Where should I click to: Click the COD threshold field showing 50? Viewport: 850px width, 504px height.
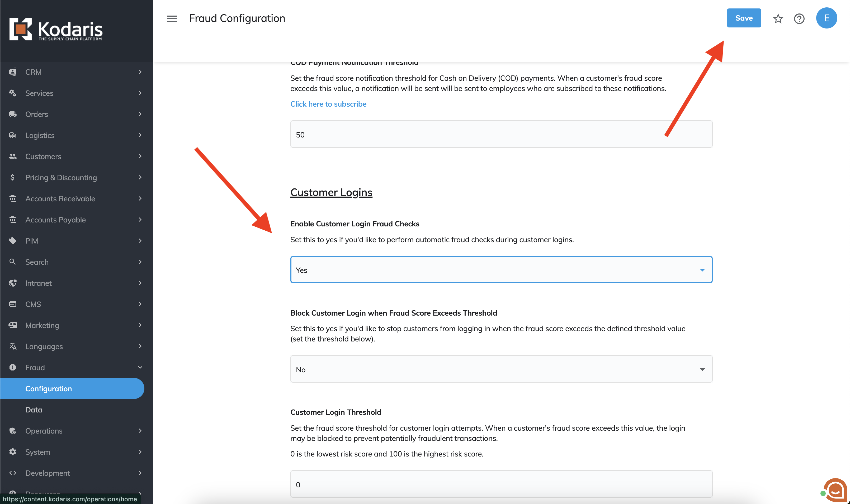pyautogui.click(x=501, y=135)
